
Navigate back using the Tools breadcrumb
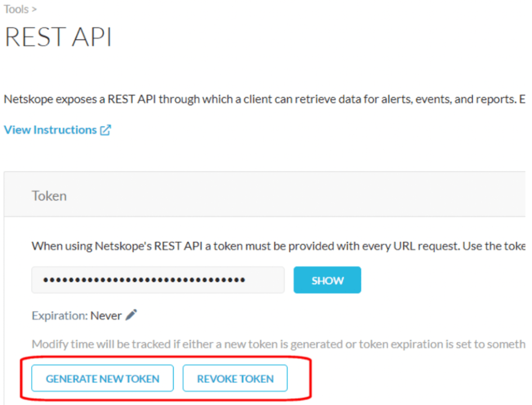[13, 8]
